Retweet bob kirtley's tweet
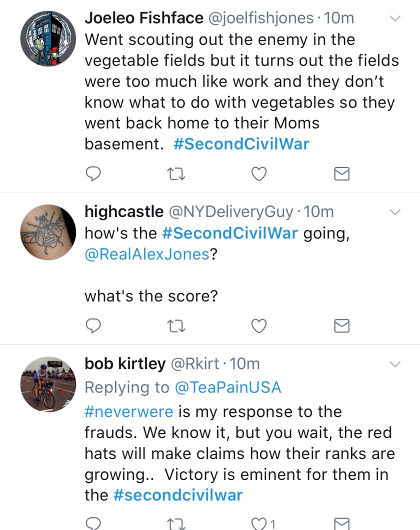The height and width of the screenshot is (530, 420). (x=176, y=523)
